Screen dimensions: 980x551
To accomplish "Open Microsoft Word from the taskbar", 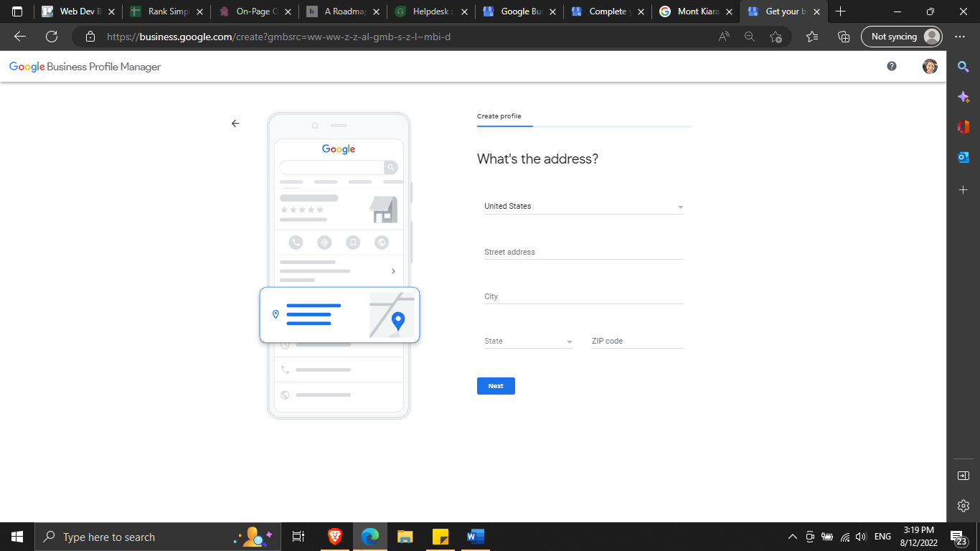I will coord(475,537).
